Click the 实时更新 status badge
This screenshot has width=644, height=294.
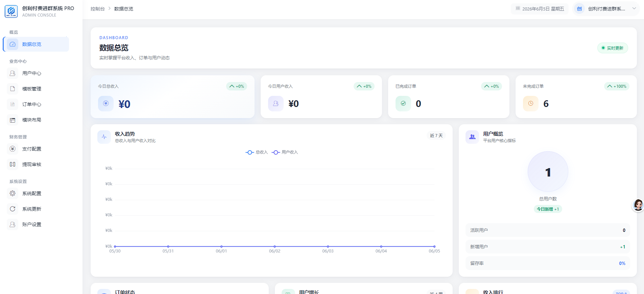(613, 48)
